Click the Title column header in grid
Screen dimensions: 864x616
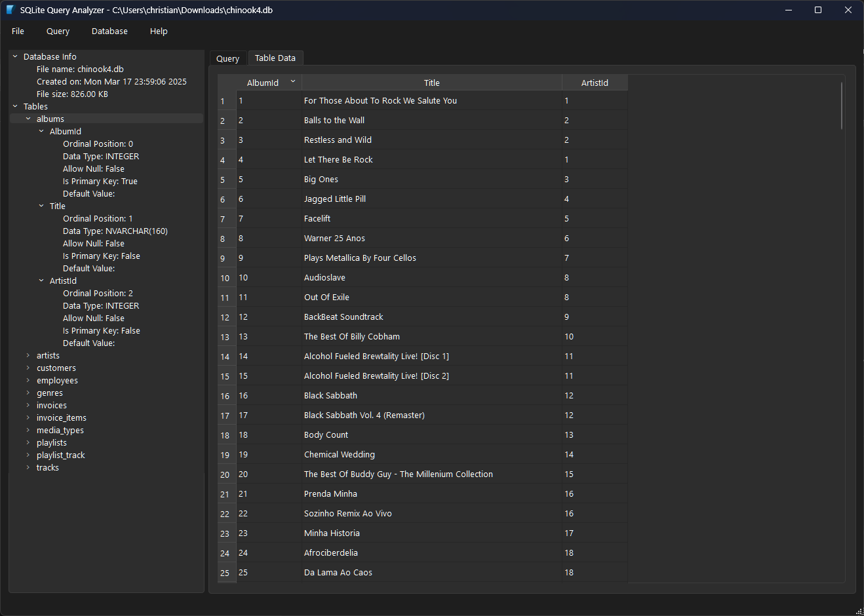[x=431, y=83]
